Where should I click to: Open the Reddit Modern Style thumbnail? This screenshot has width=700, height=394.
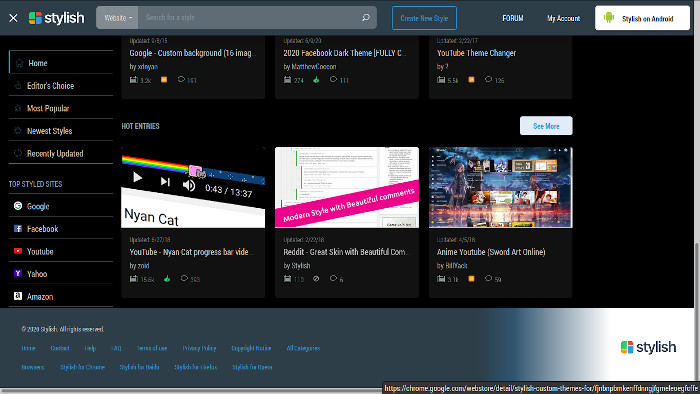coord(347,187)
